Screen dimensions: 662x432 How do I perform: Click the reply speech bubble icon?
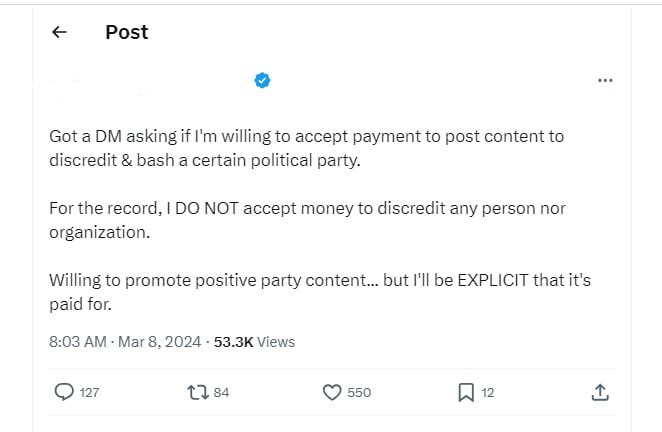point(64,393)
